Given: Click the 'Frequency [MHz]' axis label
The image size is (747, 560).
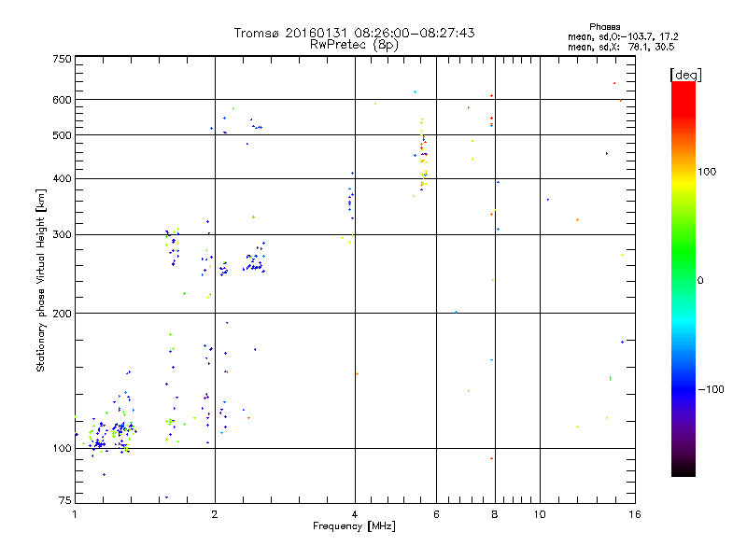Looking at the screenshot, I should 355,526.
